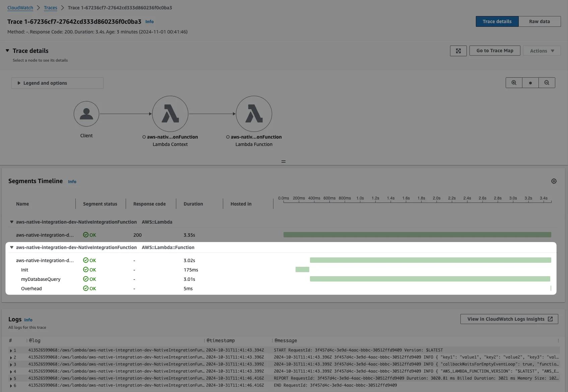Reset zoom with the center dot icon
This screenshot has width=568, height=392.
coord(530,83)
